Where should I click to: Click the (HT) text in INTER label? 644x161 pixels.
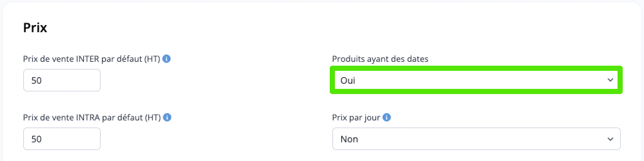(152, 59)
